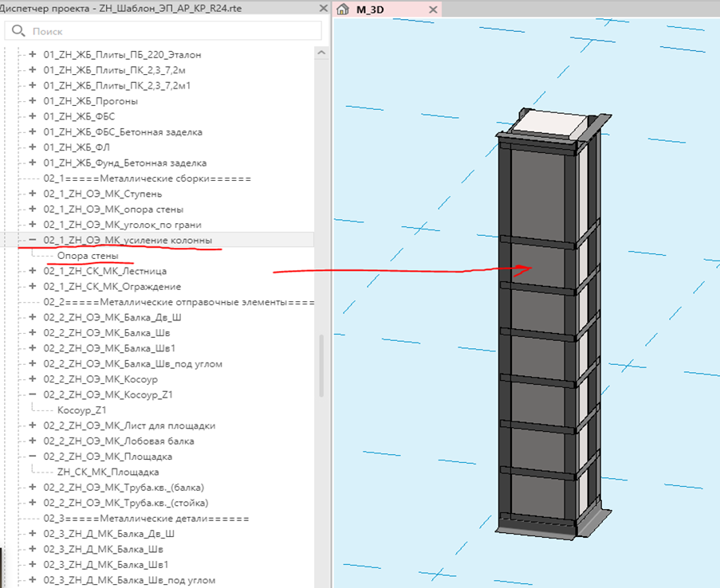Expand 02_1_ZH_ОЭ_МК_уголок_по грани node
720x588 pixels.
pos(33,224)
